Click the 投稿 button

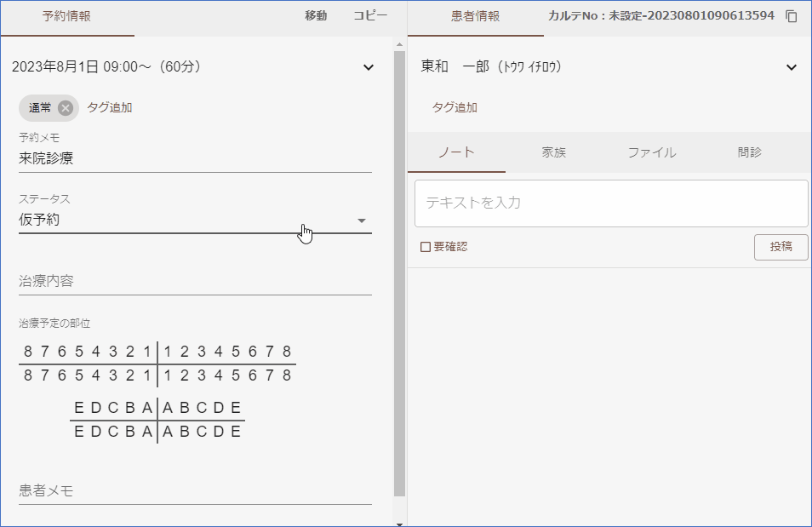point(781,247)
